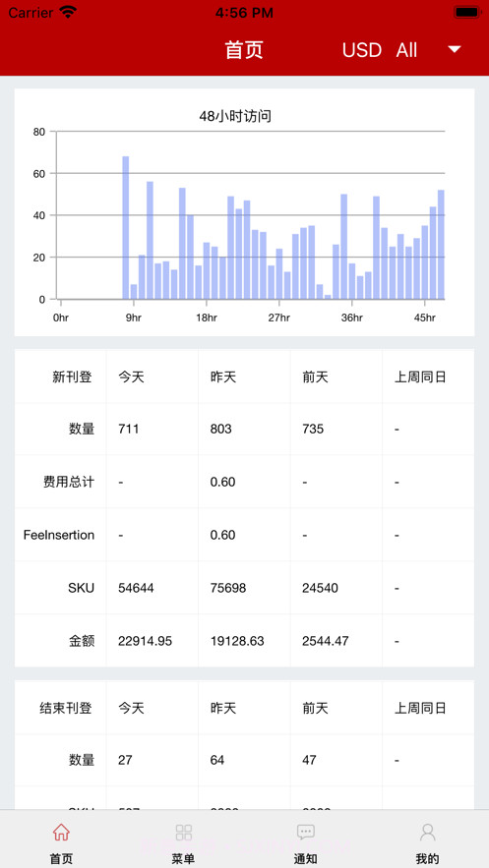489x868 pixels.
Task: Select the 47 ended listings cell
Action: pos(309,760)
